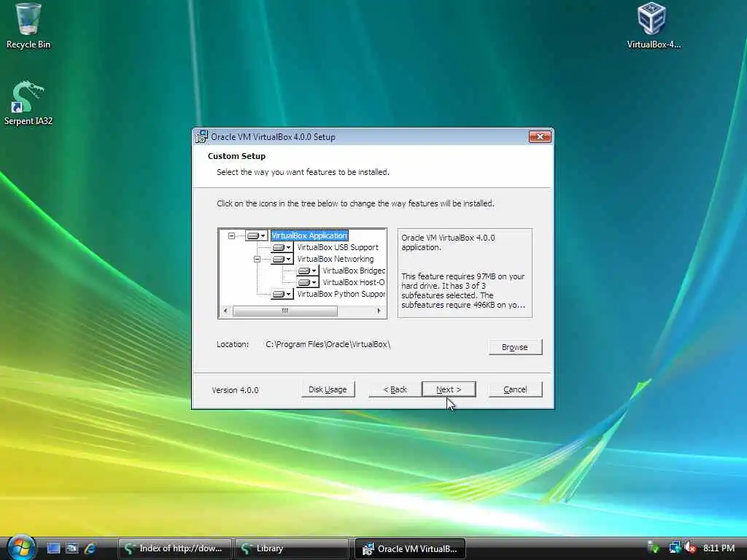Click the network tray icon
This screenshot has height=560, width=747.
(675, 548)
